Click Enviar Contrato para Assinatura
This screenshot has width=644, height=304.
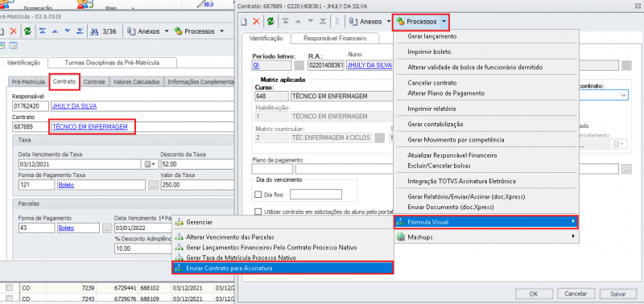pos(283,268)
